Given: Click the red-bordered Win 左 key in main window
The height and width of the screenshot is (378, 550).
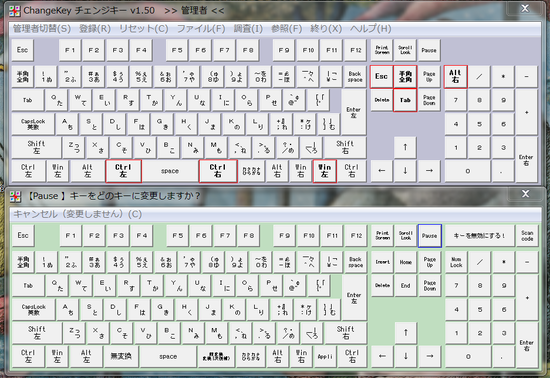Looking at the screenshot, I should [x=324, y=171].
